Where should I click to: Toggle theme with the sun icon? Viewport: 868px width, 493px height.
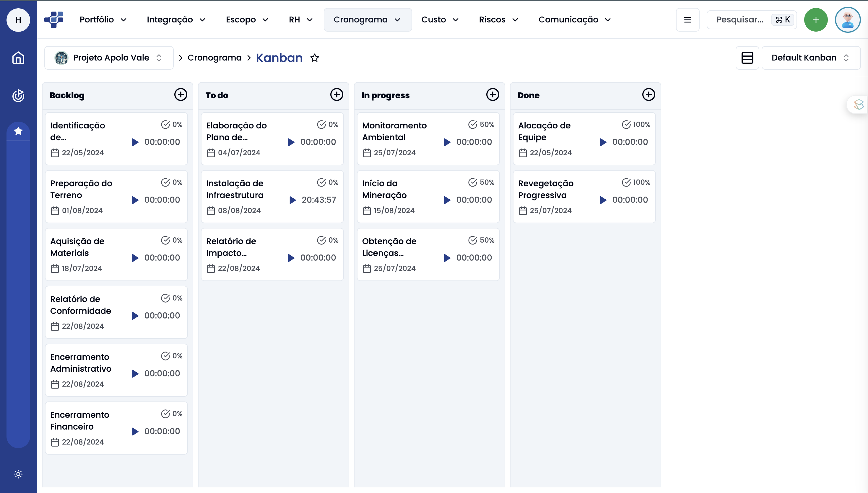[18, 474]
